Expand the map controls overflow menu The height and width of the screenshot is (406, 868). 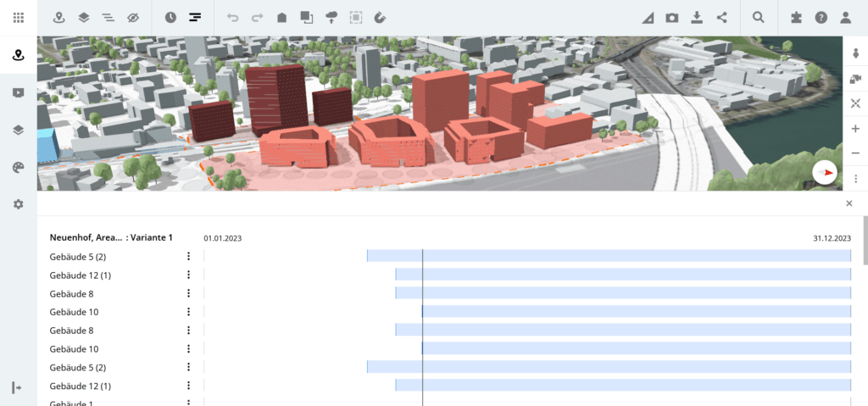pyautogui.click(x=855, y=178)
